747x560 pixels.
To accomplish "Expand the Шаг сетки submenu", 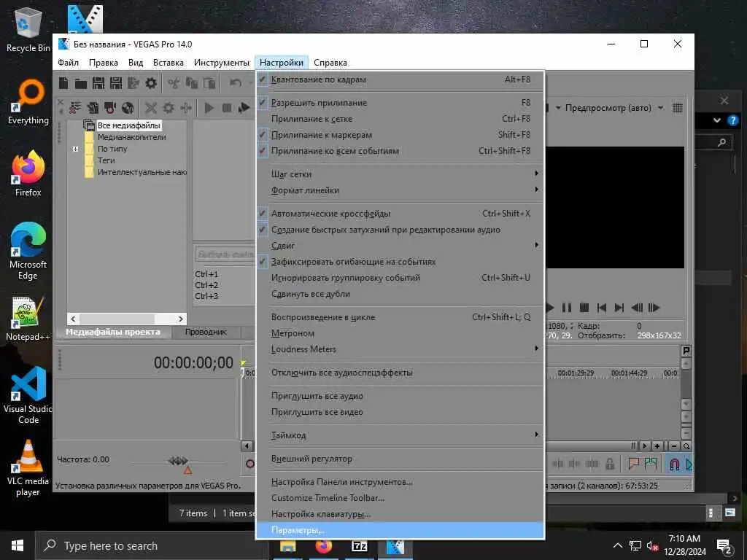I will pyautogui.click(x=400, y=174).
